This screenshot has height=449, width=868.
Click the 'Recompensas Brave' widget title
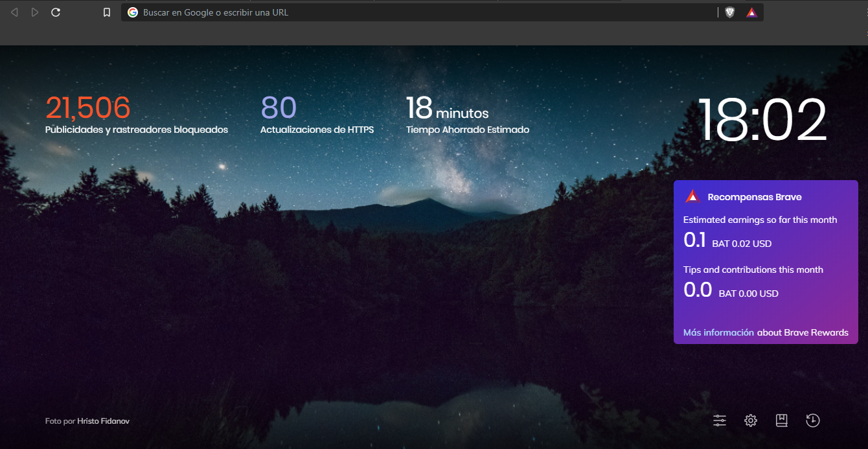coord(755,197)
